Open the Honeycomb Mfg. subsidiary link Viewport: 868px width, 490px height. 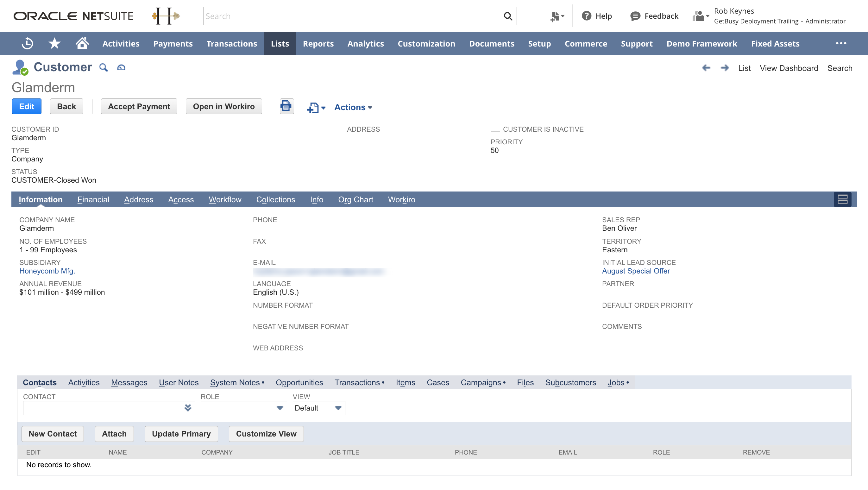pos(47,271)
